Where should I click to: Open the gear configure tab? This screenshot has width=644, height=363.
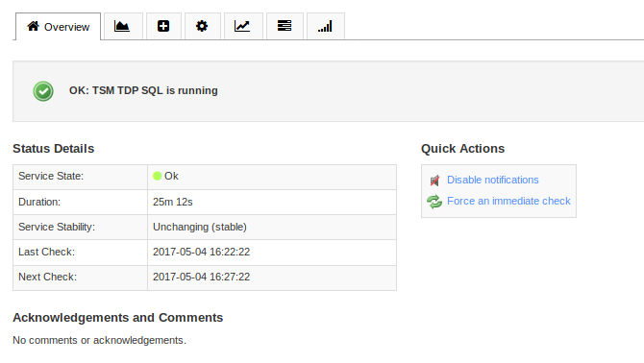coord(202,27)
